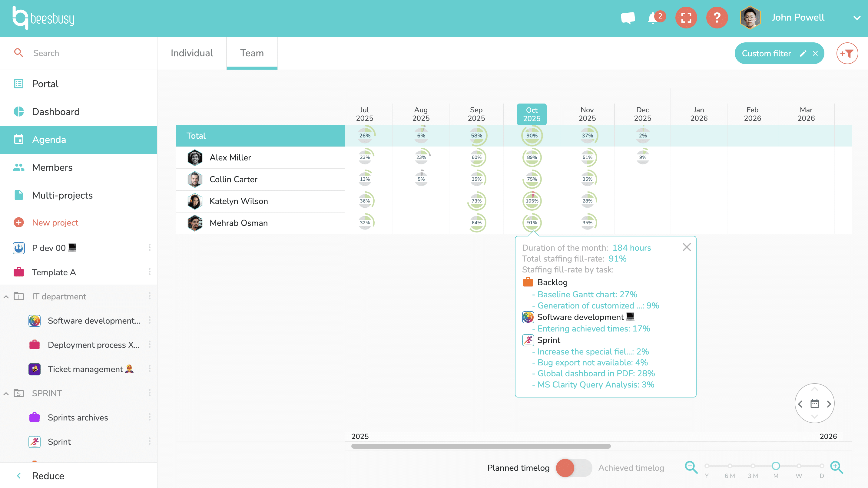Switch to the Individual tab

pos(192,53)
